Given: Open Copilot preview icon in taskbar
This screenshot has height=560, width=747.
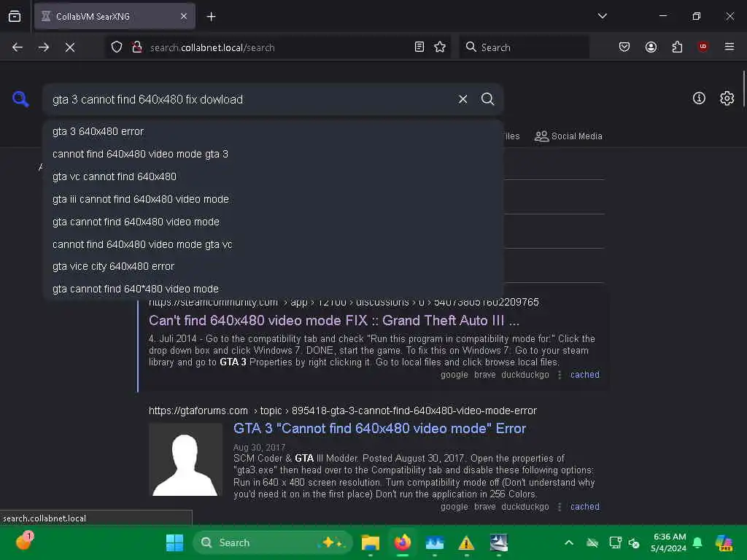Looking at the screenshot, I should pos(724,542).
